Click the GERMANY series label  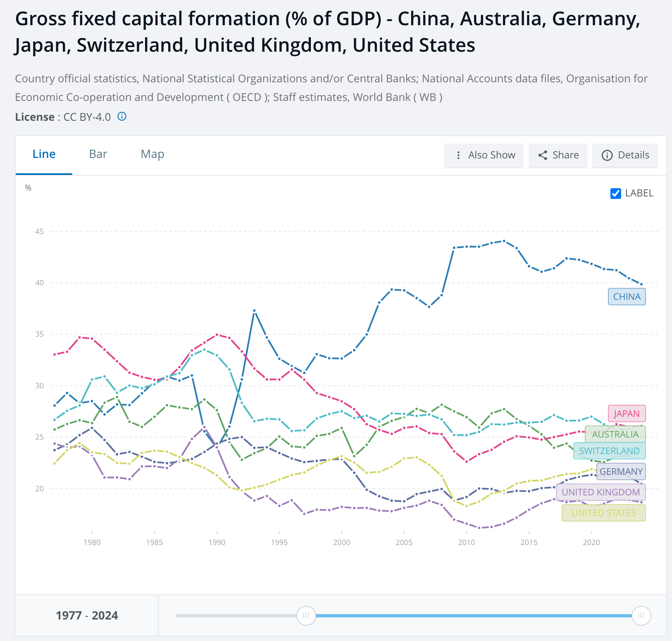click(621, 471)
